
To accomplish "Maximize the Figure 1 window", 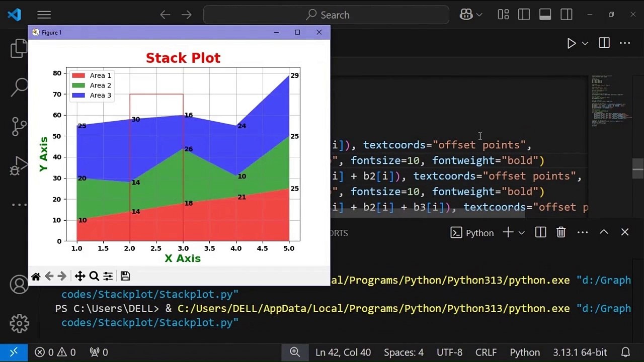I will tap(297, 32).
